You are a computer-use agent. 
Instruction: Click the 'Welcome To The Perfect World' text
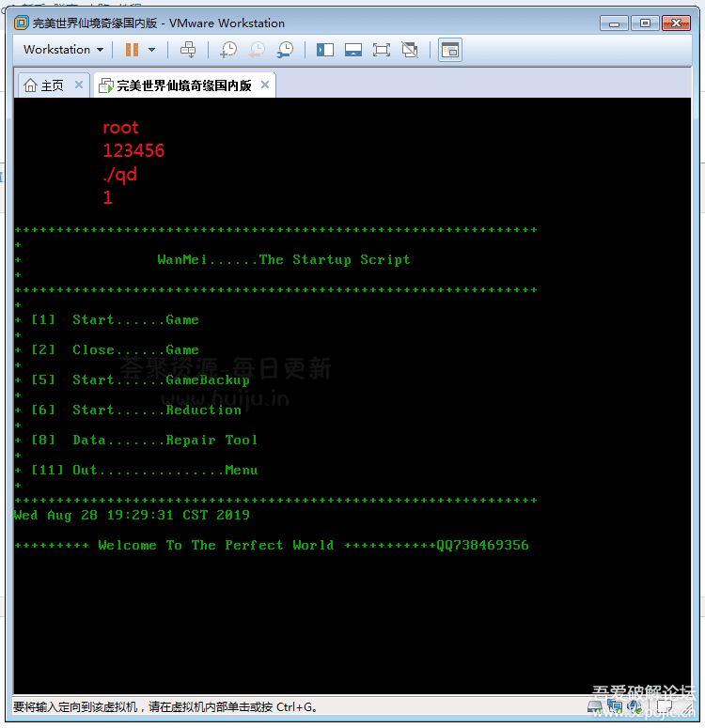(216, 545)
